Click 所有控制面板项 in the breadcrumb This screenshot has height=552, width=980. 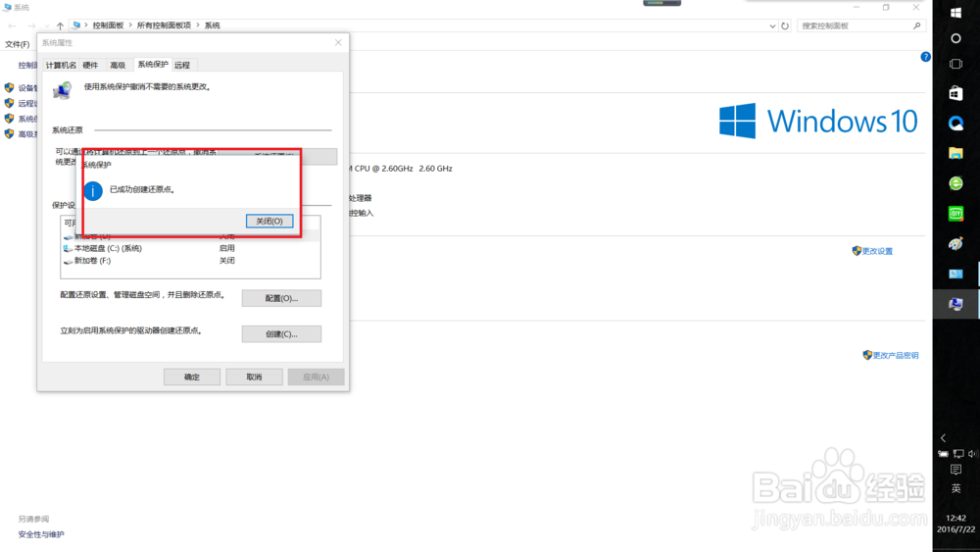[x=164, y=25]
